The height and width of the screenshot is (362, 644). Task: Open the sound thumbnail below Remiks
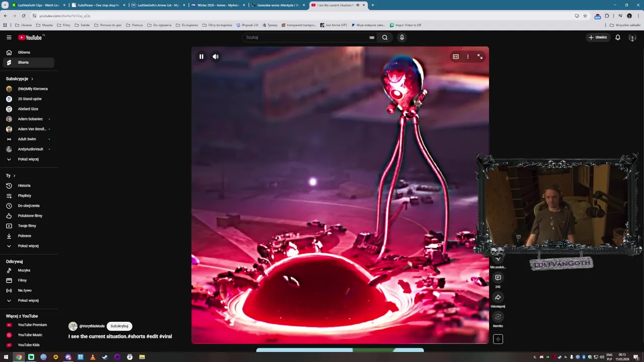pyautogui.click(x=498, y=339)
